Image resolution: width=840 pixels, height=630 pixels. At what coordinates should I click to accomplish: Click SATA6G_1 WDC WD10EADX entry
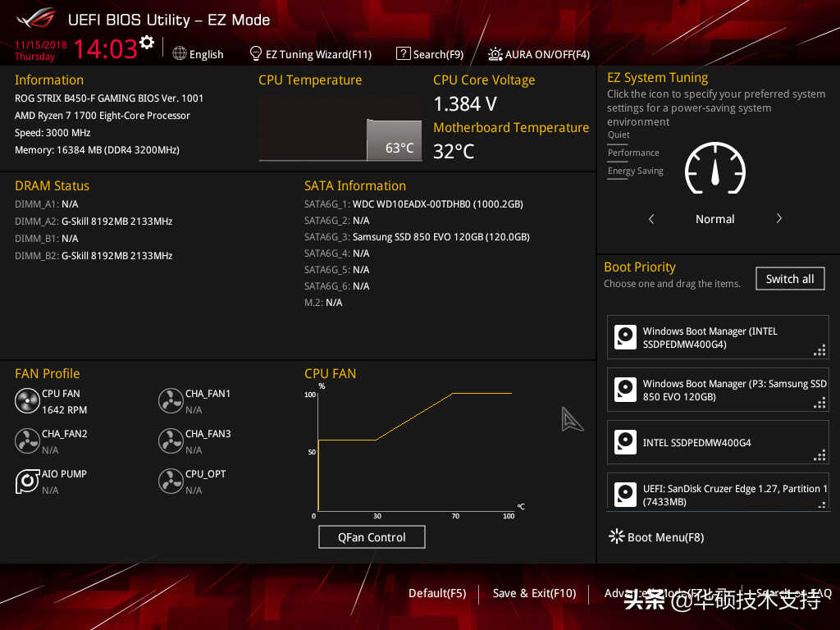(413, 204)
